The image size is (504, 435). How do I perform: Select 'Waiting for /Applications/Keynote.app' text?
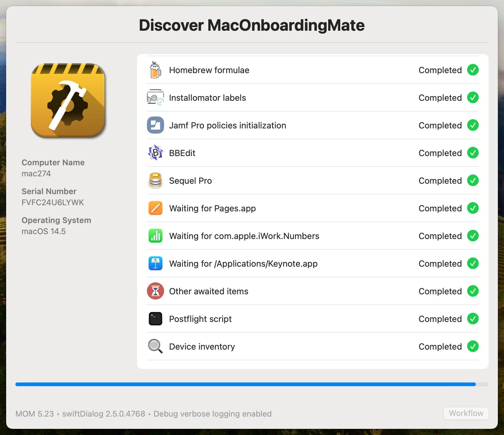pyautogui.click(x=243, y=264)
